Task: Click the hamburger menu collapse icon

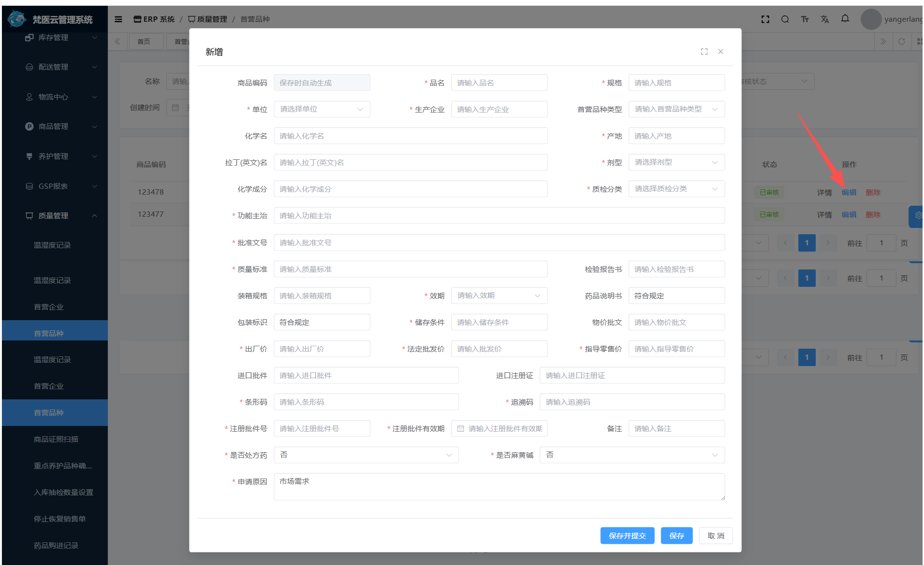Action: click(x=118, y=19)
